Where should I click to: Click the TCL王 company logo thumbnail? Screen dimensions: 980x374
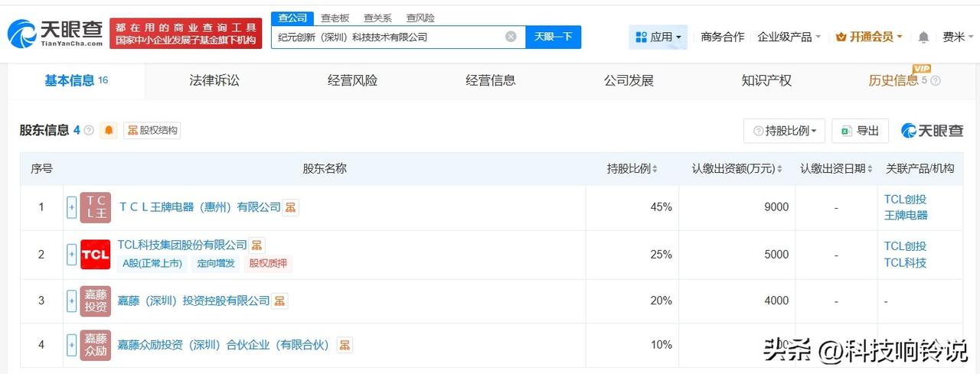click(95, 207)
